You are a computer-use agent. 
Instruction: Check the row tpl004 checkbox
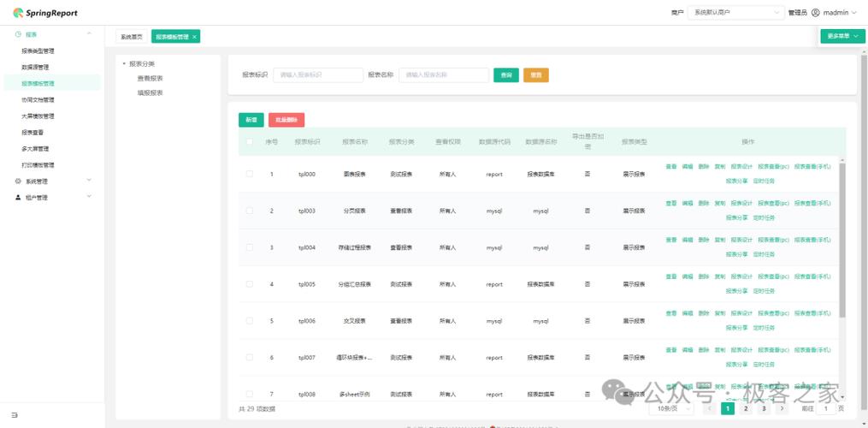point(250,247)
